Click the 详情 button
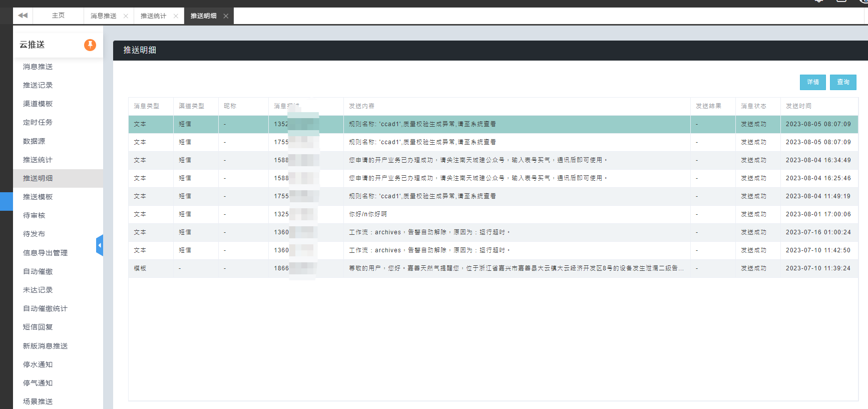868x409 pixels. click(813, 82)
